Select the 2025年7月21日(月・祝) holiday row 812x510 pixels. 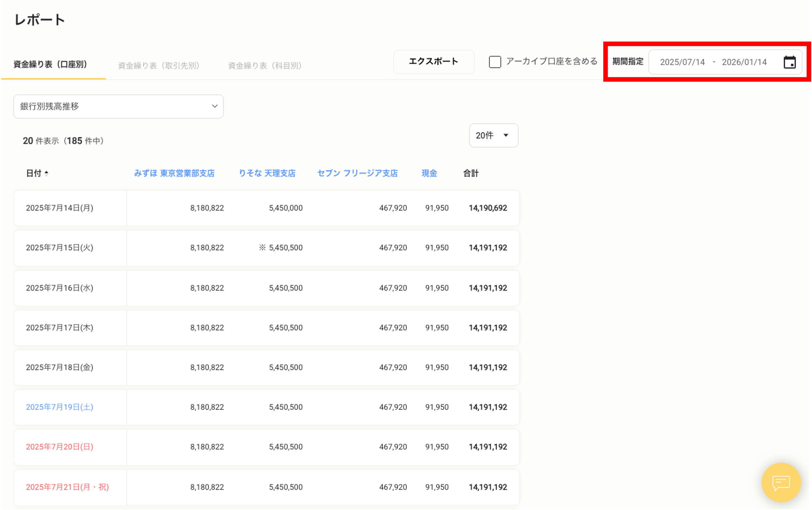point(68,487)
